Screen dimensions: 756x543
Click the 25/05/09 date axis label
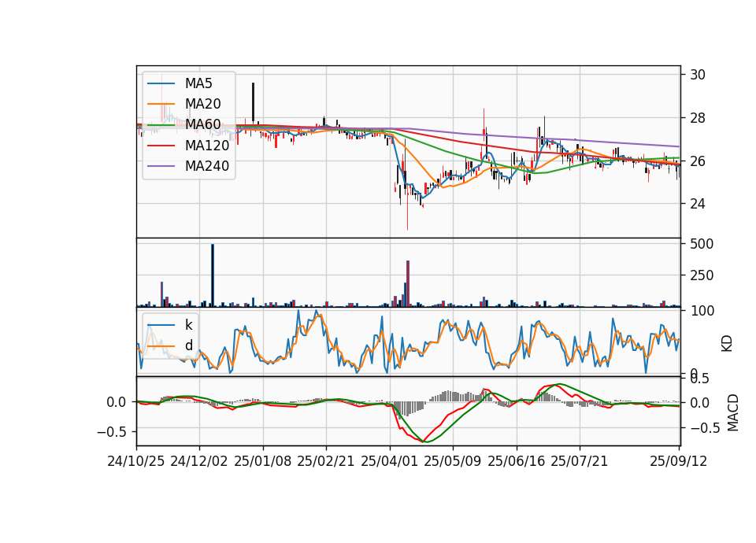tap(453, 461)
